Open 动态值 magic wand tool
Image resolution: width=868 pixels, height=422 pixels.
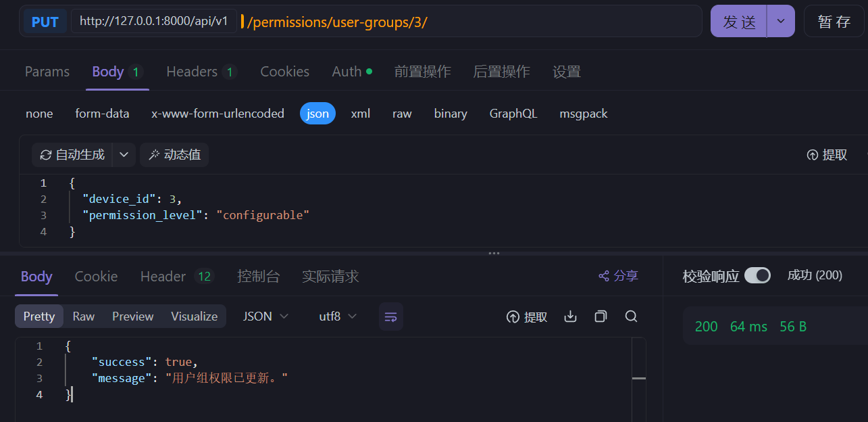point(174,155)
